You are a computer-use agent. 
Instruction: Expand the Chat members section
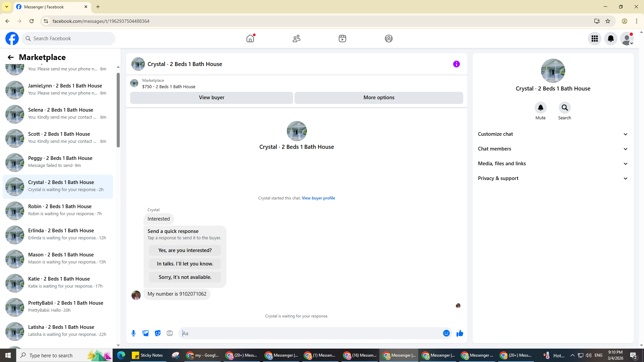point(553,149)
